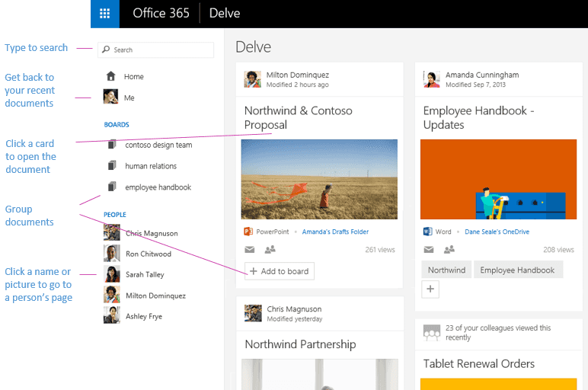This screenshot has height=390, width=588.
Task: Click the PowerPoint file type icon
Action: [x=248, y=232]
